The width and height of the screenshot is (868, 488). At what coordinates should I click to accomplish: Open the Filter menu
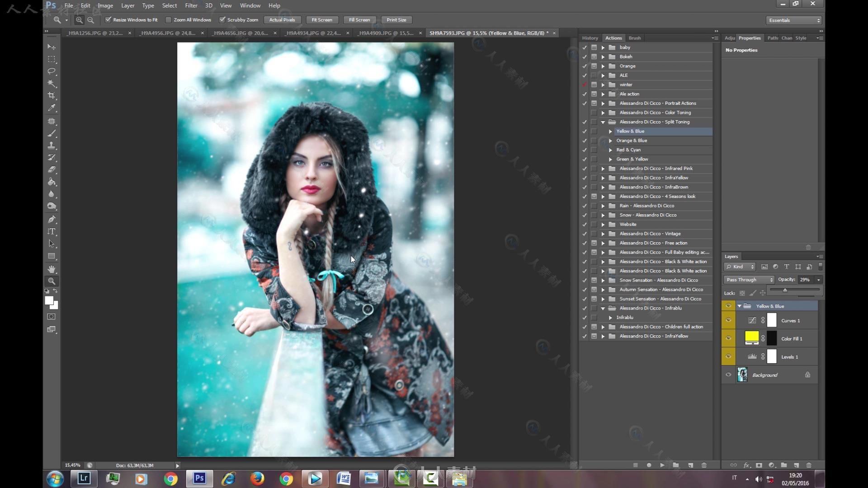191,5
